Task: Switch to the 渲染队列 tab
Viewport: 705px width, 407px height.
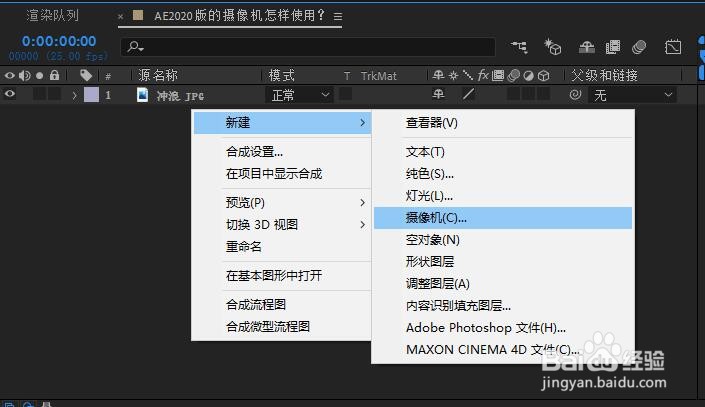Action: [53, 16]
